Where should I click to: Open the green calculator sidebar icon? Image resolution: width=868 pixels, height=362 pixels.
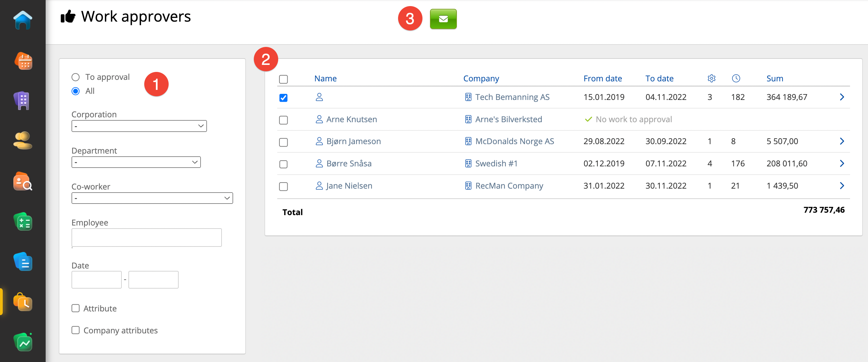point(23,222)
